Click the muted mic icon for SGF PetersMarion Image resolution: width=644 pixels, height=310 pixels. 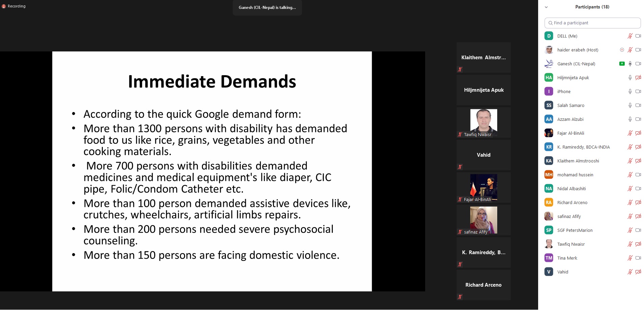pyautogui.click(x=630, y=230)
